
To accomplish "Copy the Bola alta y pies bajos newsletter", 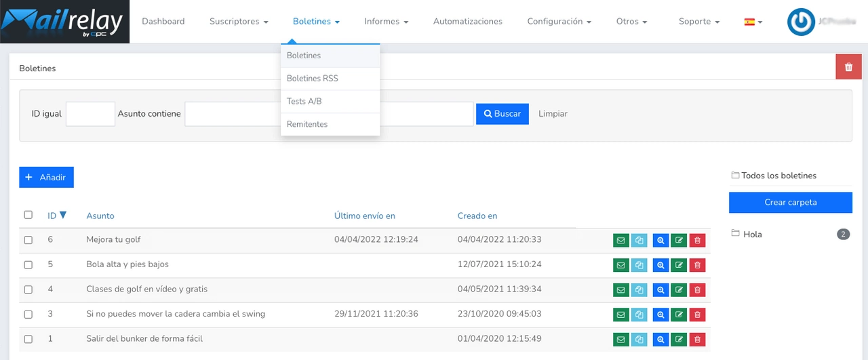I will (639, 265).
